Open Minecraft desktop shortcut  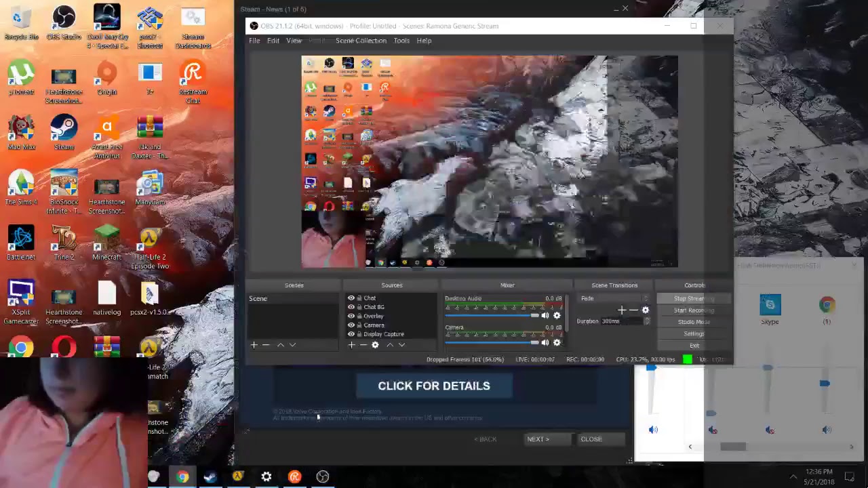[x=106, y=243]
